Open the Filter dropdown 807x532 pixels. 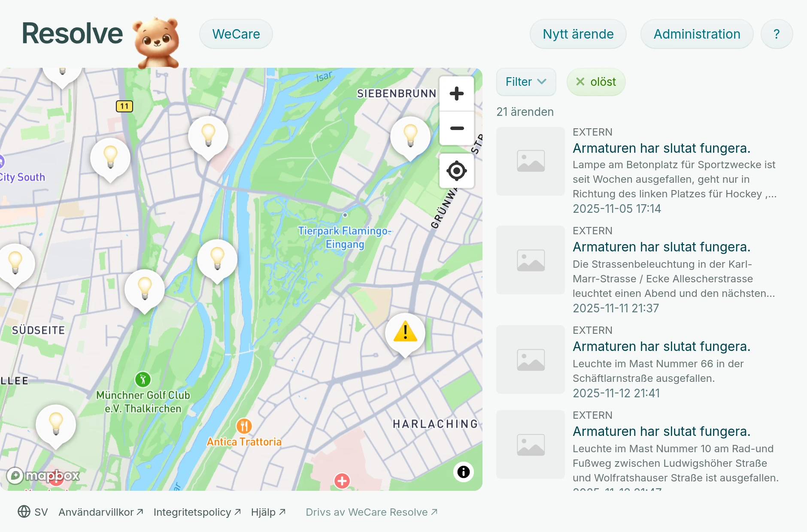tap(526, 82)
